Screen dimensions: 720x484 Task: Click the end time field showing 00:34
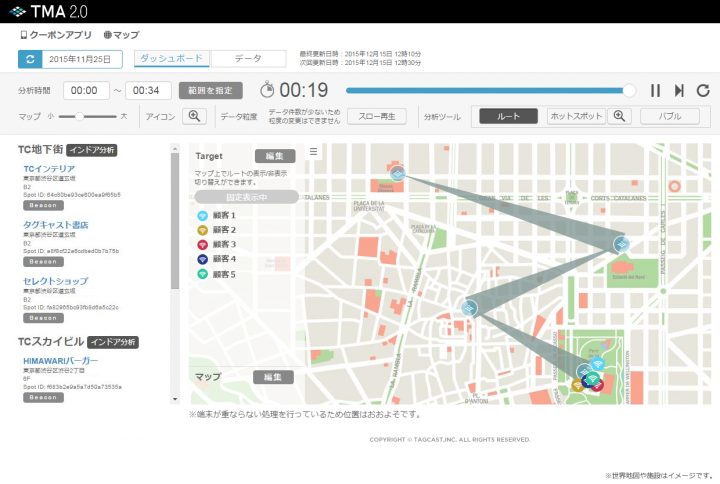click(148, 90)
